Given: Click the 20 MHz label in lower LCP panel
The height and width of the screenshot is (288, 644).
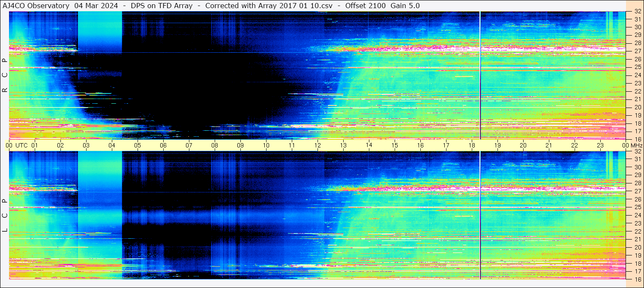Looking at the screenshot, I should [637, 247].
